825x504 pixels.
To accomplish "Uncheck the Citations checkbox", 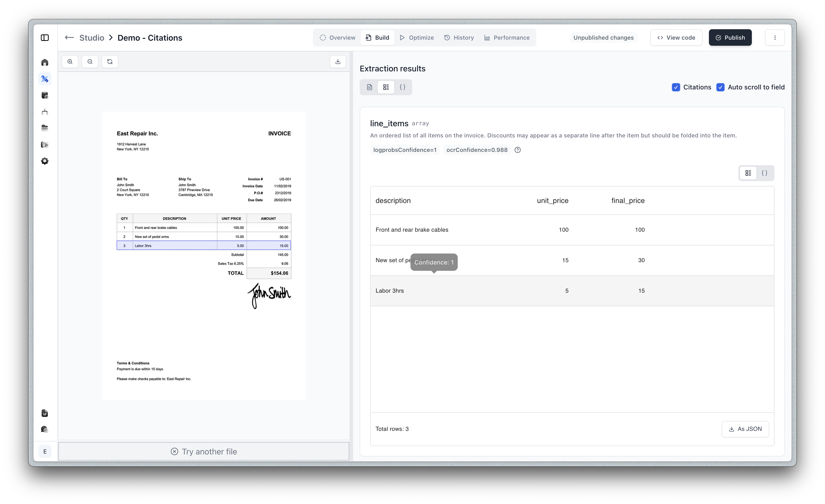I will coord(676,87).
